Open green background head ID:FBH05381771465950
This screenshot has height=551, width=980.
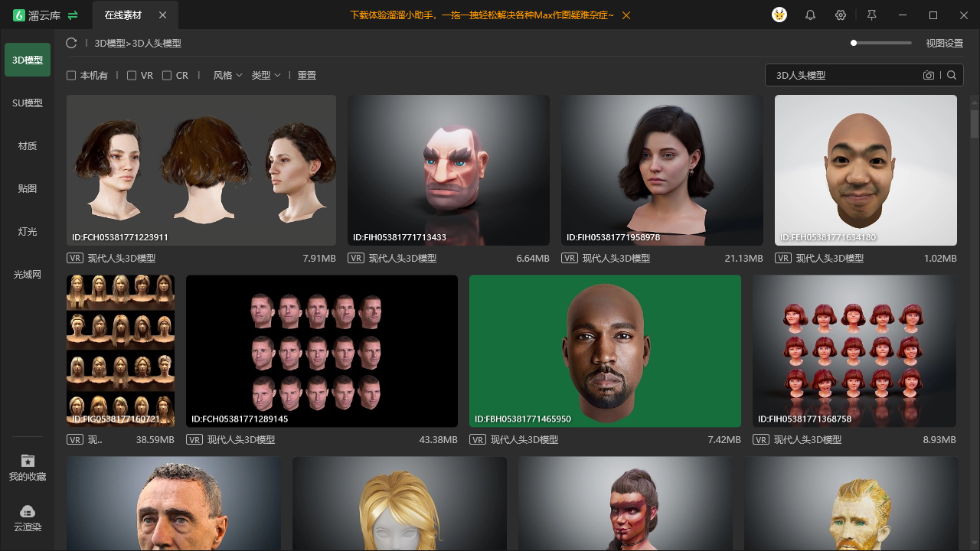pos(605,351)
